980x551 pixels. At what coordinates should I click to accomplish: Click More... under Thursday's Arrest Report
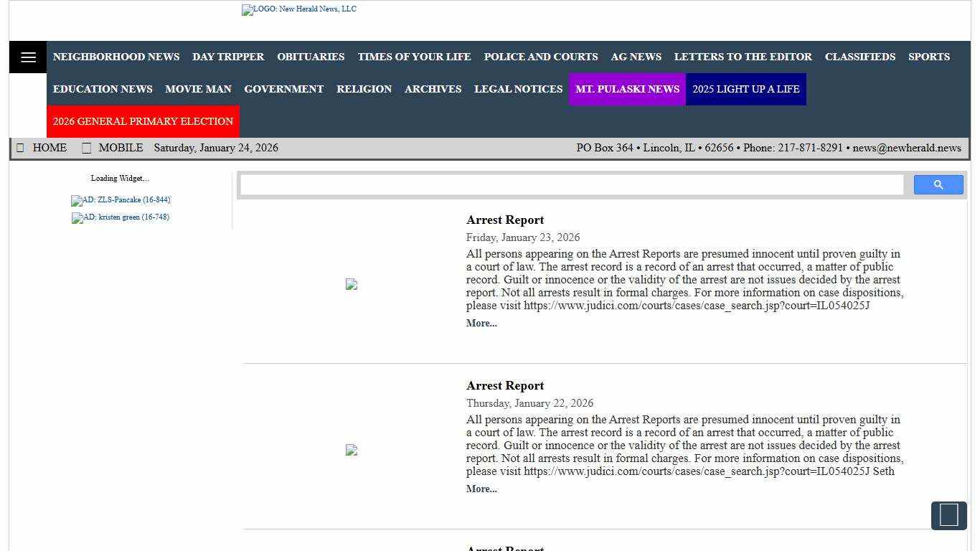point(481,489)
